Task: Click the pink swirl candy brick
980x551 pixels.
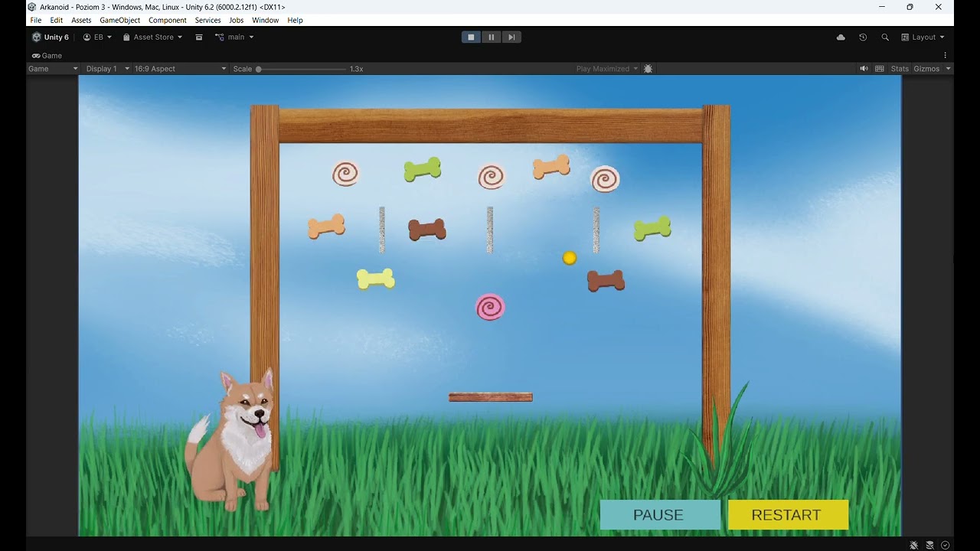Action: coord(490,307)
